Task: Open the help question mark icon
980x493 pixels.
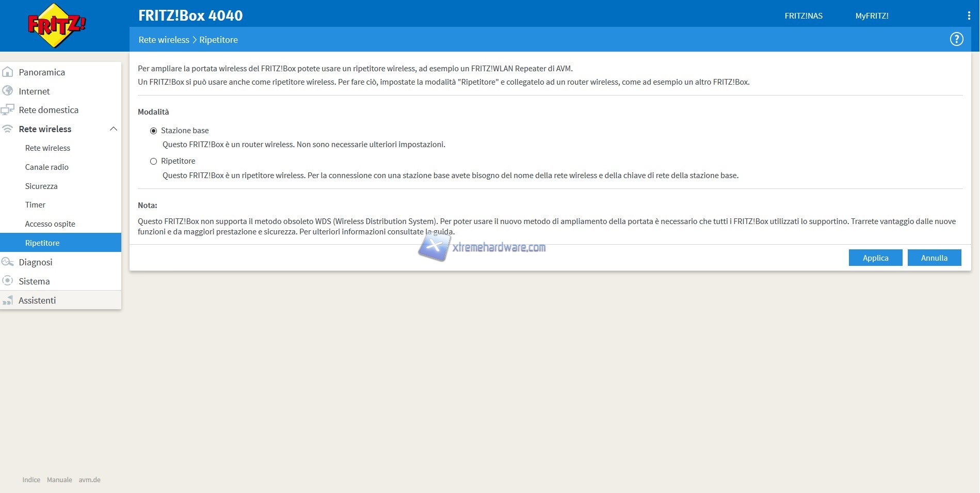Action: 956,39
